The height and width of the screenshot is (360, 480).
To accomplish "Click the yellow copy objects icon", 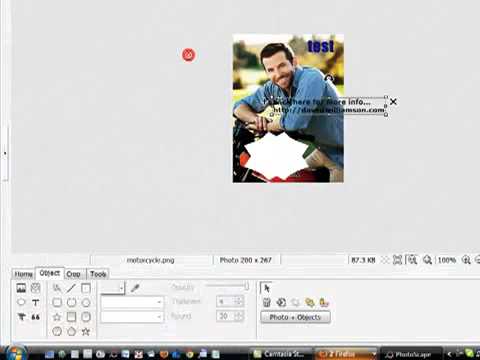I will (310, 302).
